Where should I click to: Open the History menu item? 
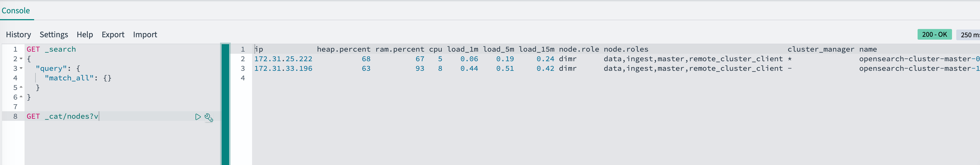click(18, 35)
